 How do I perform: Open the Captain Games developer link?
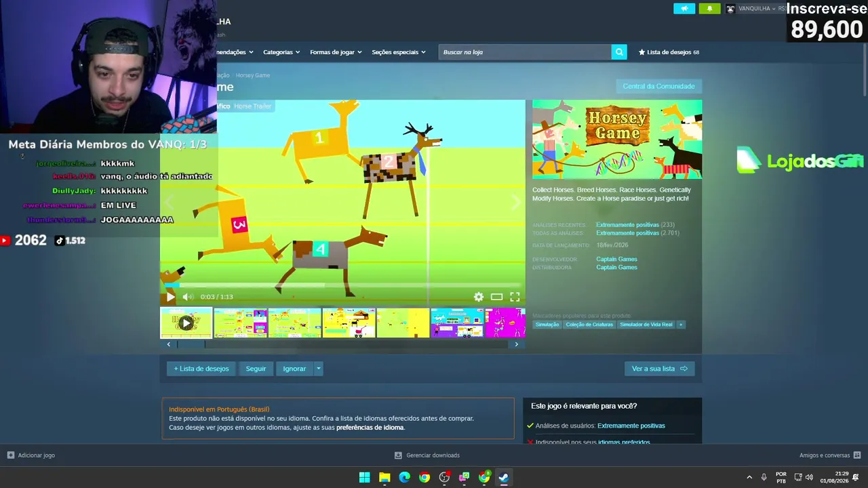[616, 259]
